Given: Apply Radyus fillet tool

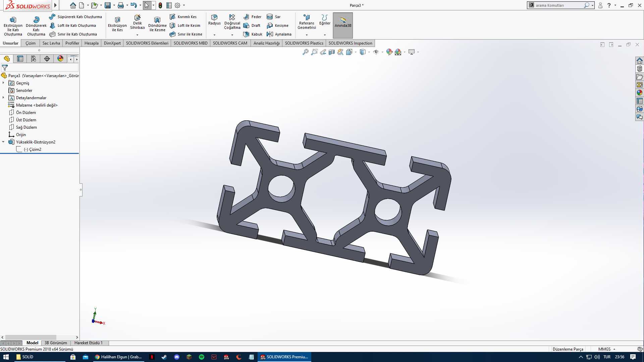Looking at the screenshot, I should [214, 19].
